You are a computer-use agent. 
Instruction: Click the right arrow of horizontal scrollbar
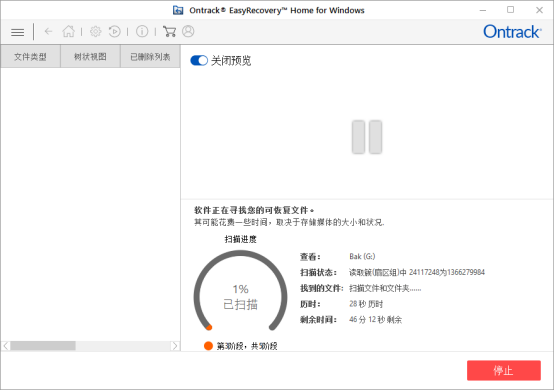[x=175, y=345]
